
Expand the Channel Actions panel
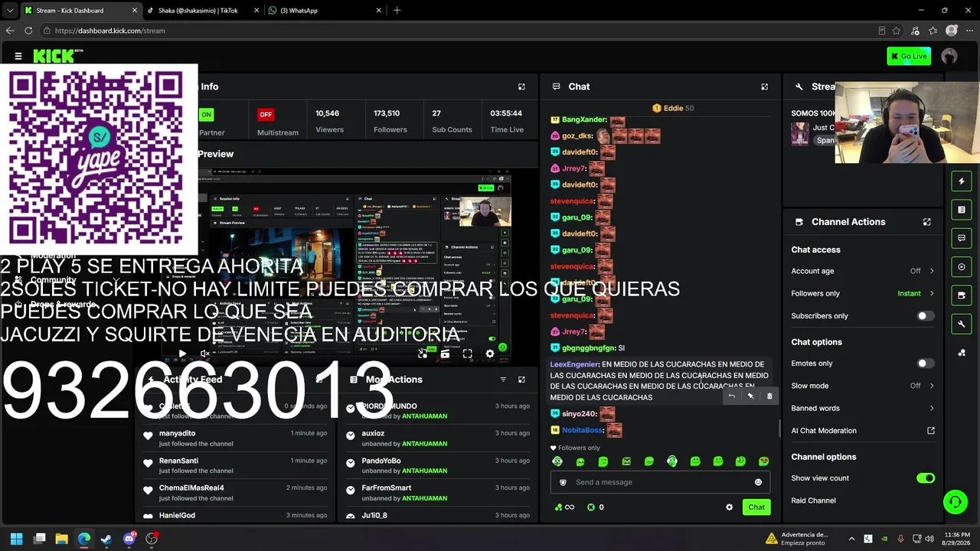coord(926,222)
